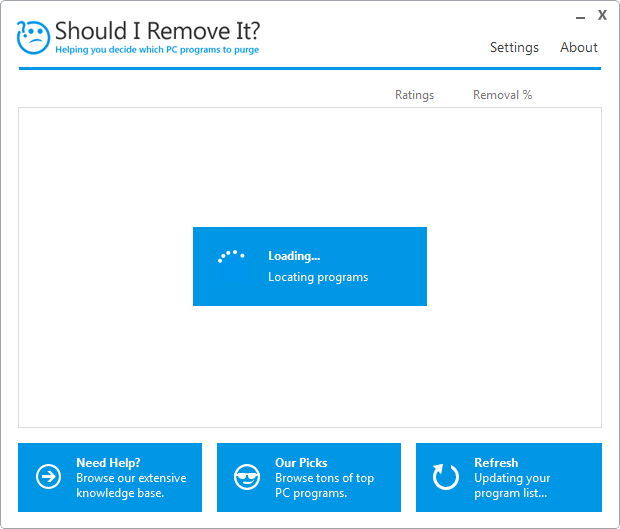The image size is (620, 529).
Task: Click the 'Refresh' heading
Action: point(496,463)
